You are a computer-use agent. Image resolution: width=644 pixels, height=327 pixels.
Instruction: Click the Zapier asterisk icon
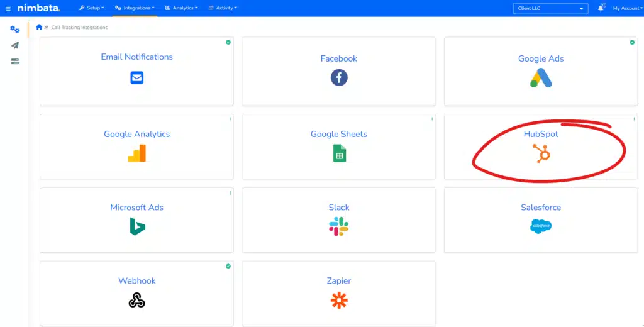click(339, 301)
